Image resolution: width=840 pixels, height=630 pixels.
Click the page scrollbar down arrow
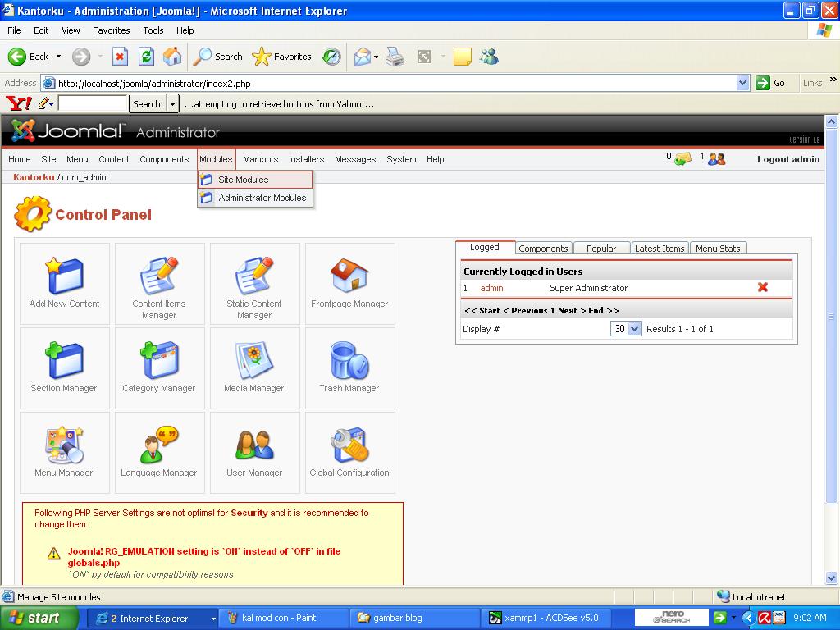point(832,578)
